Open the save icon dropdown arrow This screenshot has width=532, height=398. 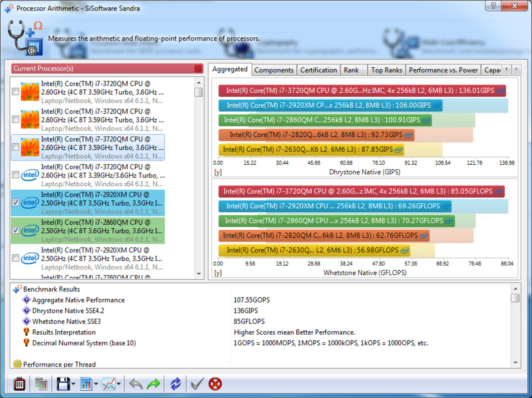73,384
